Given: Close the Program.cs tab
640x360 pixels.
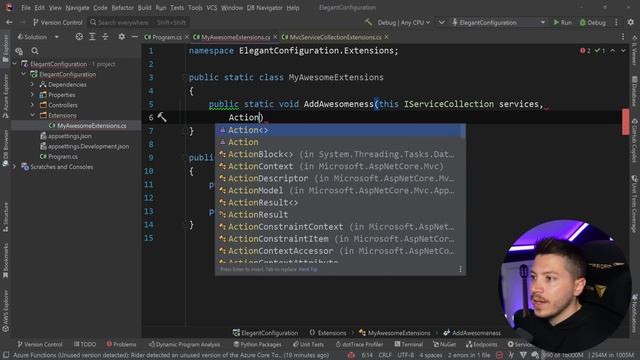Looking at the screenshot, I should coord(187,37).
